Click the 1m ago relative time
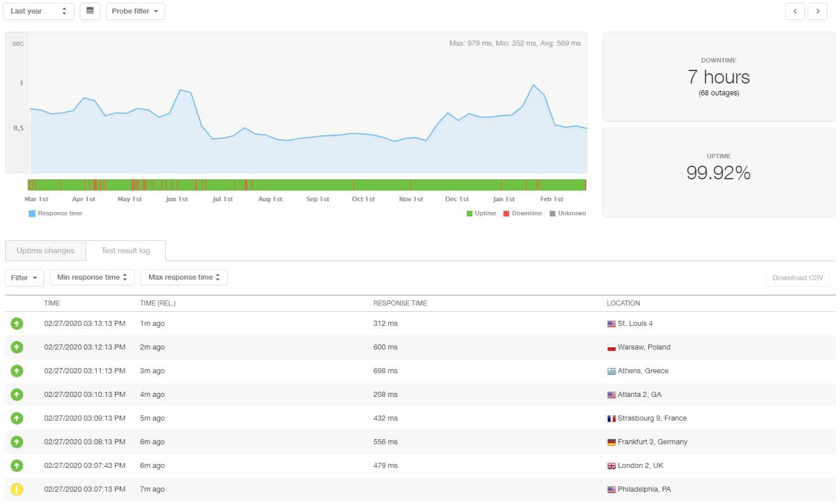Image resolution: width=840 pixels, height=504 pixels. [x=152, y=324]
